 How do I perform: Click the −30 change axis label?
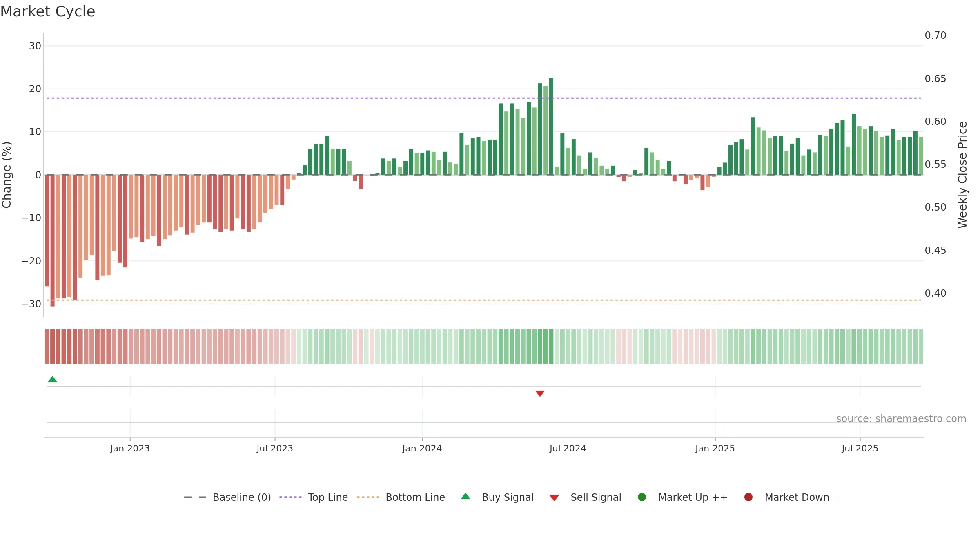pos(31,304)
